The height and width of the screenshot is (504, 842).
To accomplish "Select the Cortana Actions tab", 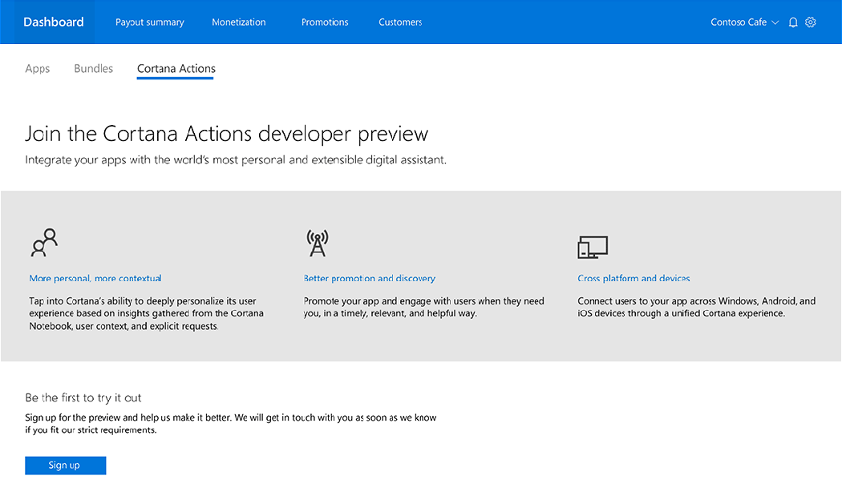I will pyautogui.click(x=176, y=69).
